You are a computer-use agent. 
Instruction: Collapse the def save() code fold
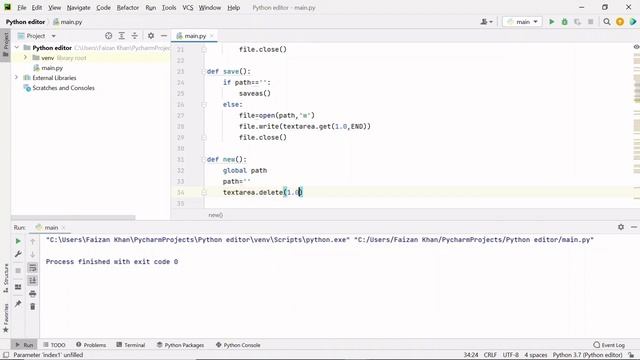203,71
